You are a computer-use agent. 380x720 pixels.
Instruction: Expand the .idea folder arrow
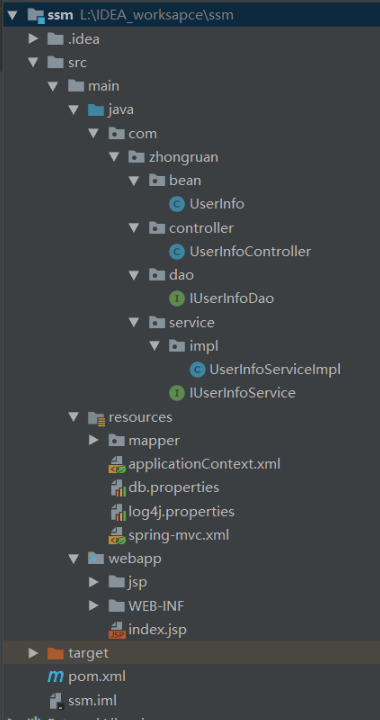click(x=33, y=39)
